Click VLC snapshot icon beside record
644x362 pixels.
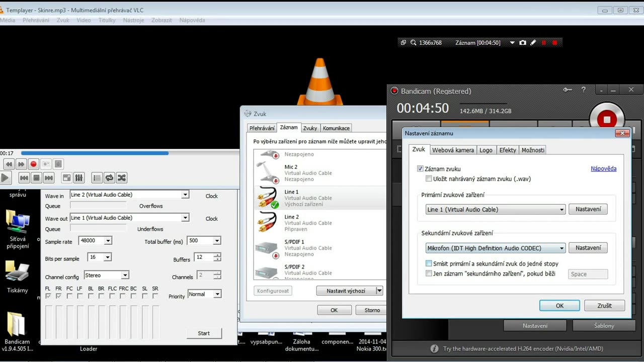coord(46,164)
